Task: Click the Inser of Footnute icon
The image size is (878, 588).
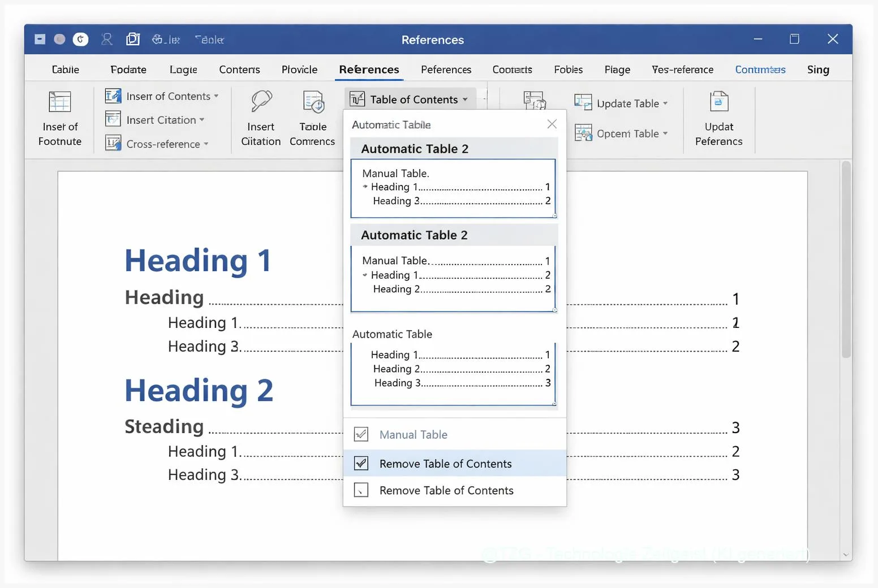Action: click(x=59, y=102)
